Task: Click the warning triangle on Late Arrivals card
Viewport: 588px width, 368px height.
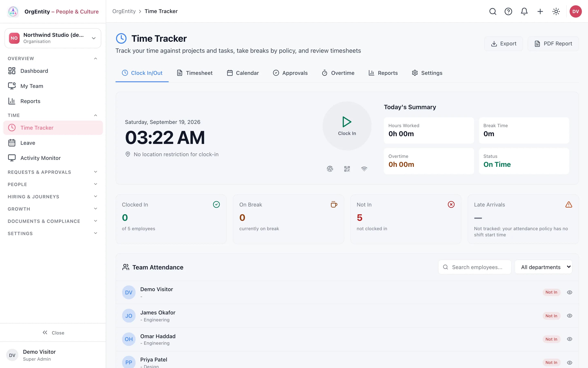Action: 569,204
